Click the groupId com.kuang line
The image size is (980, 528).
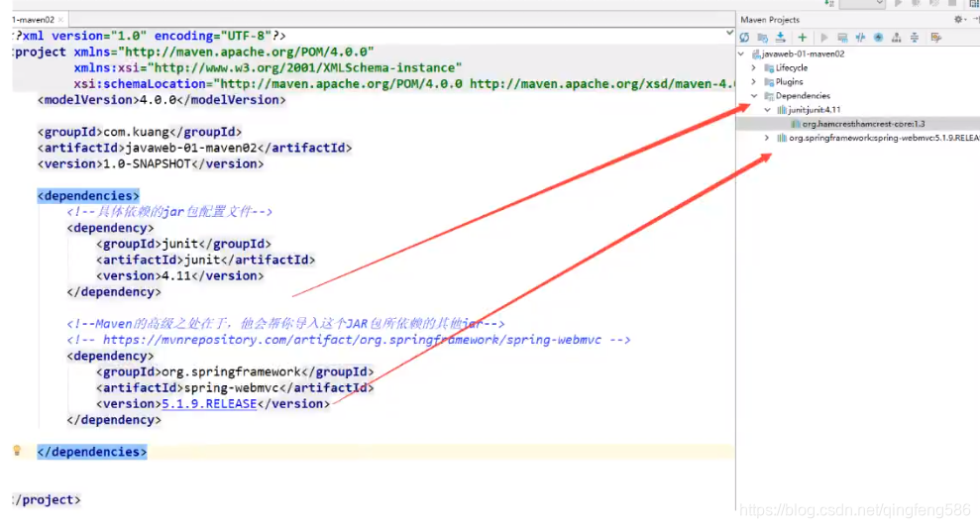click(x=140, y=132)
